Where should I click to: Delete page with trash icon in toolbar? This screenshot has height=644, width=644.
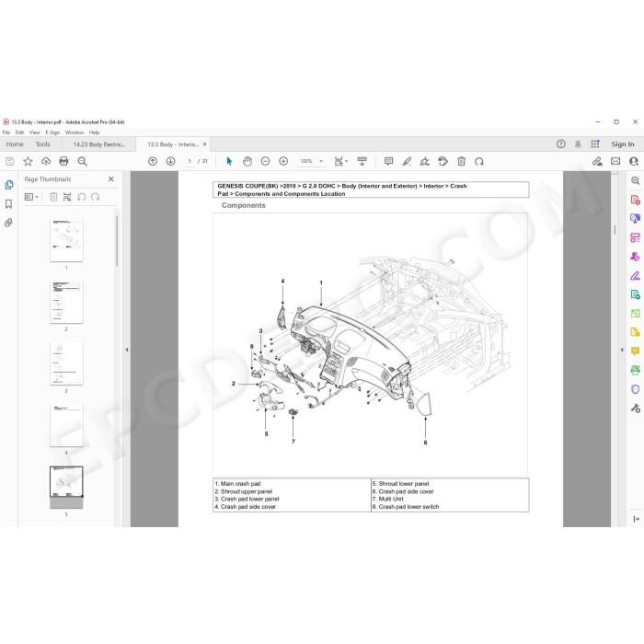point(461,161)
